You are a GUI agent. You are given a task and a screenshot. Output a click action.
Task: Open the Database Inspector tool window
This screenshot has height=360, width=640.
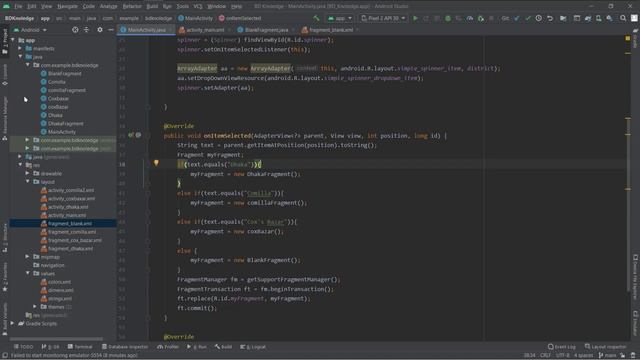(125, 347)
